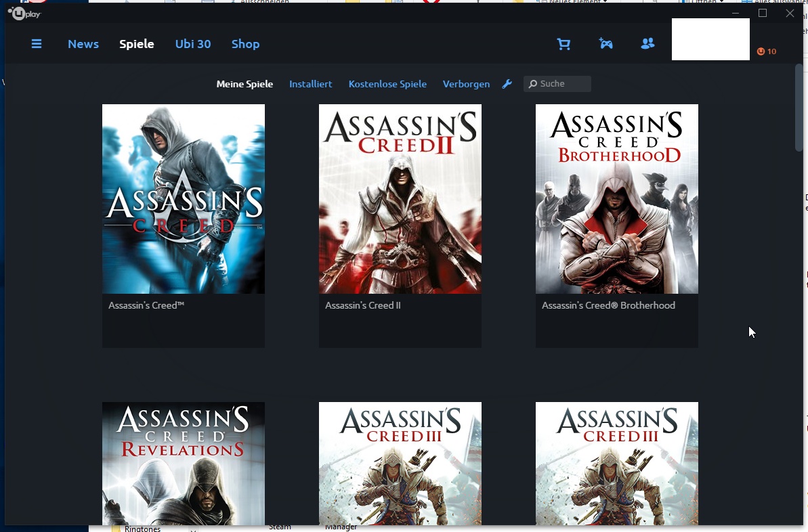This screenshot has width=808, height=532.
Task: Click the Uplay logo
Action: point(24,14)
